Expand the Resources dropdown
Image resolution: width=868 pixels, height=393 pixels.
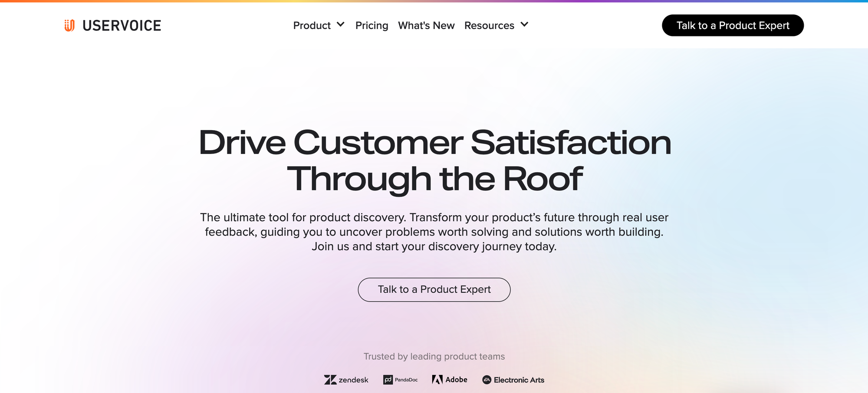(x=490, y=26)
